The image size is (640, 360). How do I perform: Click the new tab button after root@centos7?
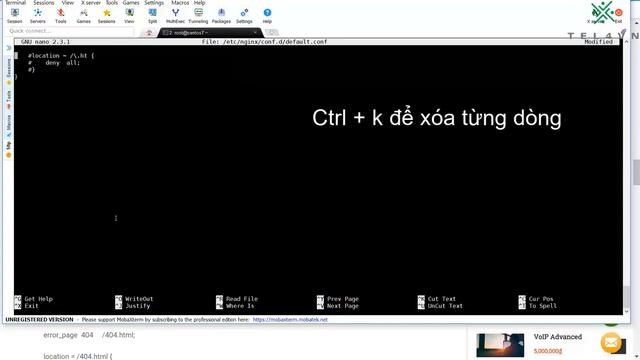pyautogui.click(x=271, y=32)
